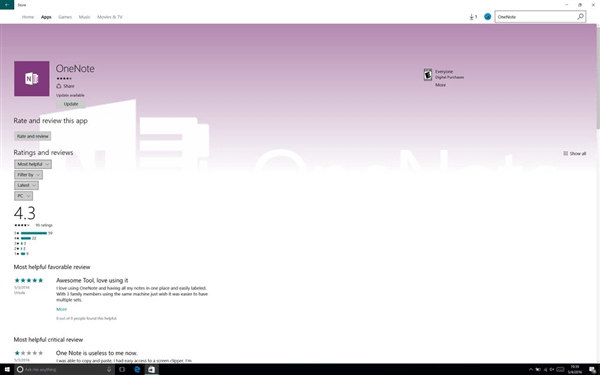Open the Home tab
Viewport: 600px width, 375px height.
pos(28,17)
